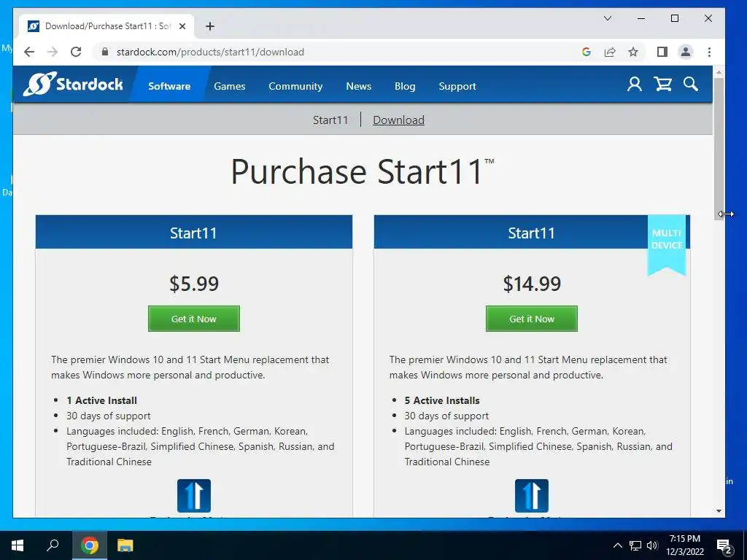Screen dimensions: 747x560
Task: Click the $5.99 price text
Action: 194,284
